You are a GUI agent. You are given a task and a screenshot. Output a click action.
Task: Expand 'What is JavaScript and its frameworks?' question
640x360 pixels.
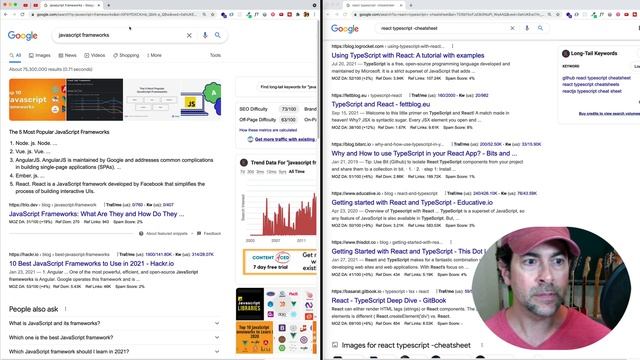pyautogui.click(x=115, y=323)
